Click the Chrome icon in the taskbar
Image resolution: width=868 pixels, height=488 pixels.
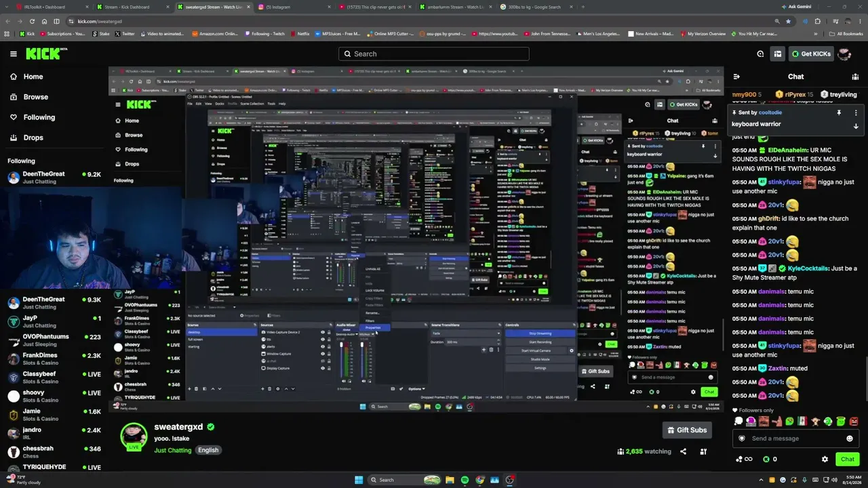(x=480, y=480)
